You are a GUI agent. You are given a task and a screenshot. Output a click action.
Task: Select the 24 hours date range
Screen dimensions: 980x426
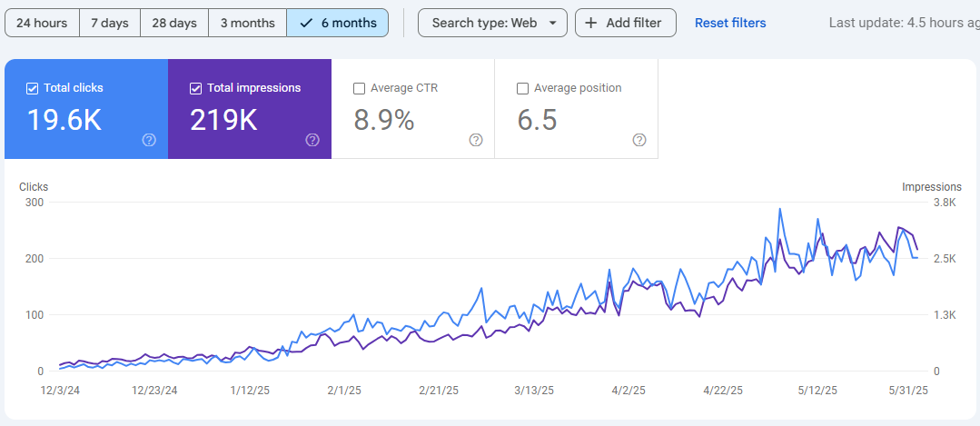[x=42, y=23]
